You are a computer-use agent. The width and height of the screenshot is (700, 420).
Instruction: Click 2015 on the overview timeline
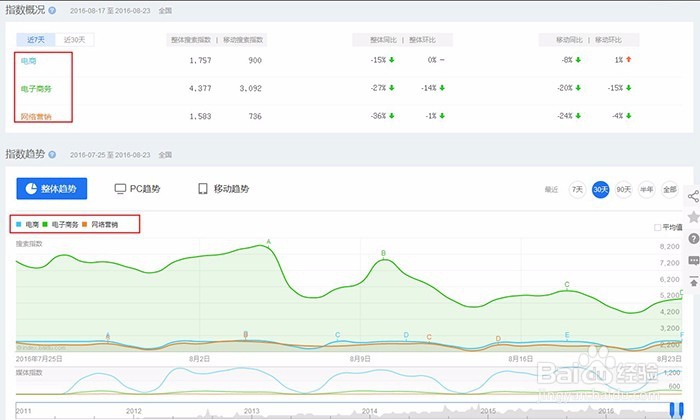tap(488, 411)
